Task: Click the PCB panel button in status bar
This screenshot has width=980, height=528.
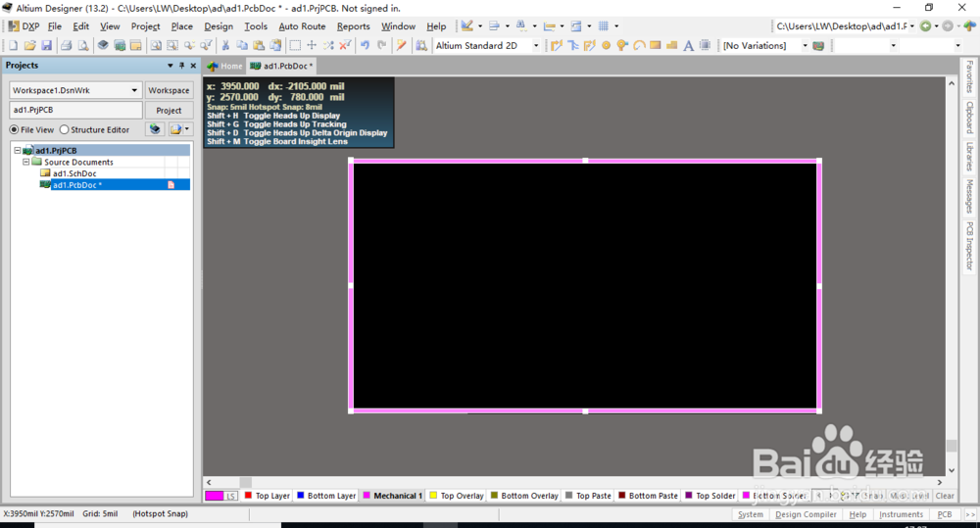Action: point(945,514)
